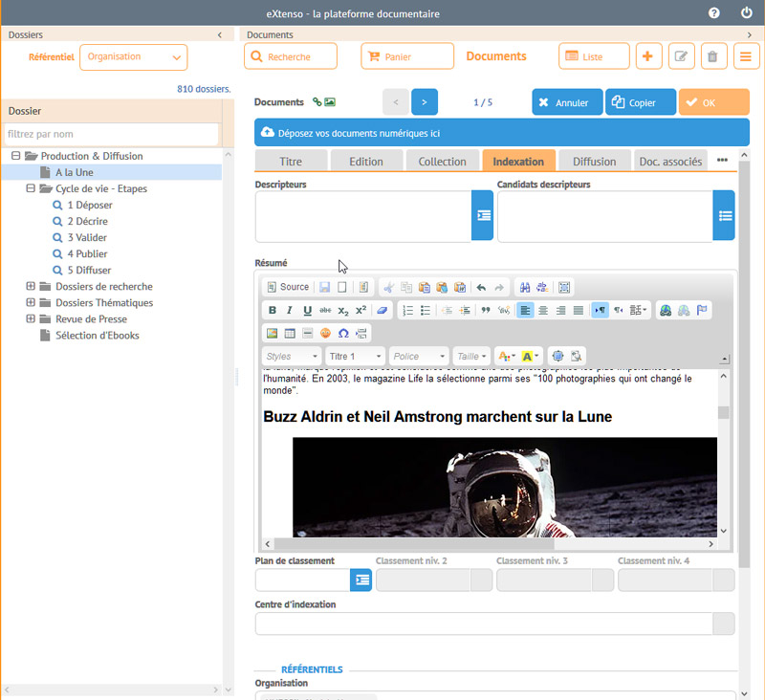Insert a page break
Viewport: 765px width, 700px height.
[x=361, y=333]
